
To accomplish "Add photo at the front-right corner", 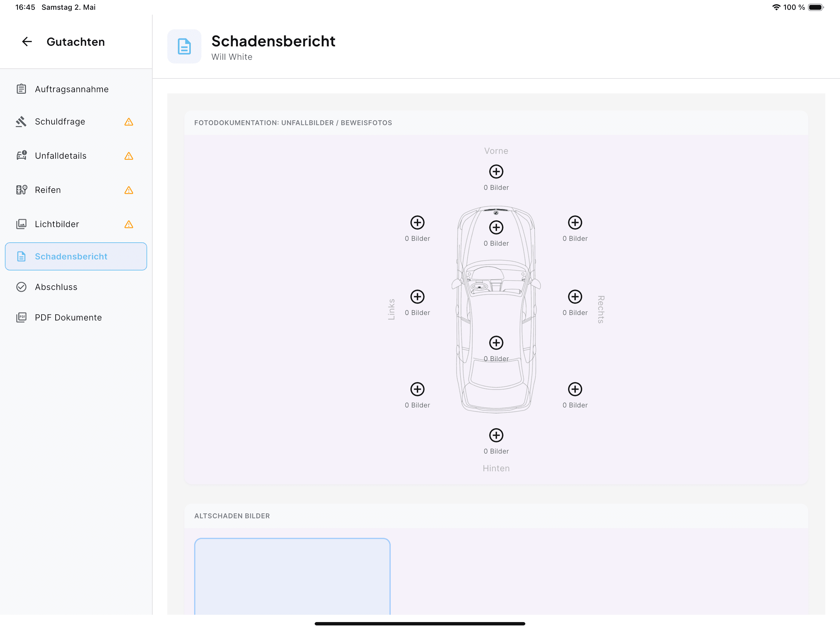I will (575, 223).
